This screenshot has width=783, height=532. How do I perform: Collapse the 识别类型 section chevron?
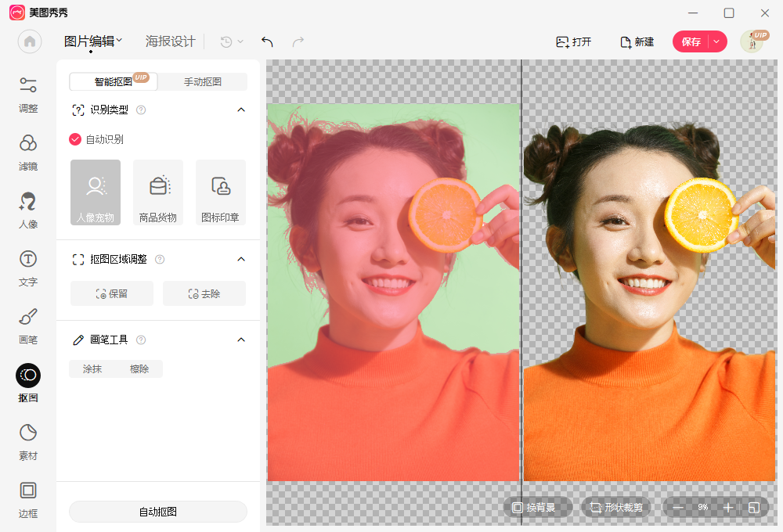pos(241,110)
